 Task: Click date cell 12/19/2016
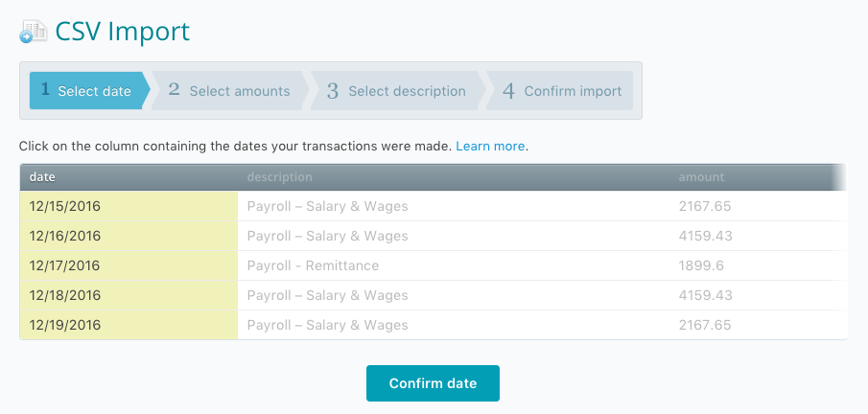tap(65, 325)
